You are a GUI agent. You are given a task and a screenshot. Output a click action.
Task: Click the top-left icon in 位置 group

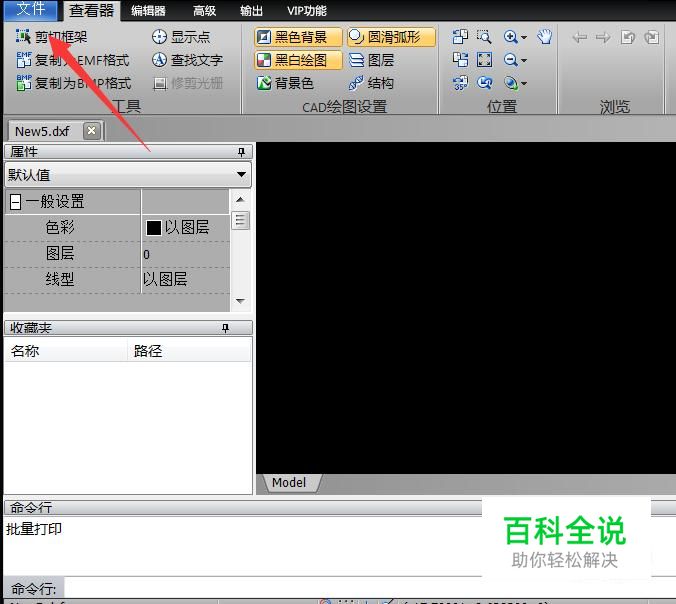pos(460,37)
